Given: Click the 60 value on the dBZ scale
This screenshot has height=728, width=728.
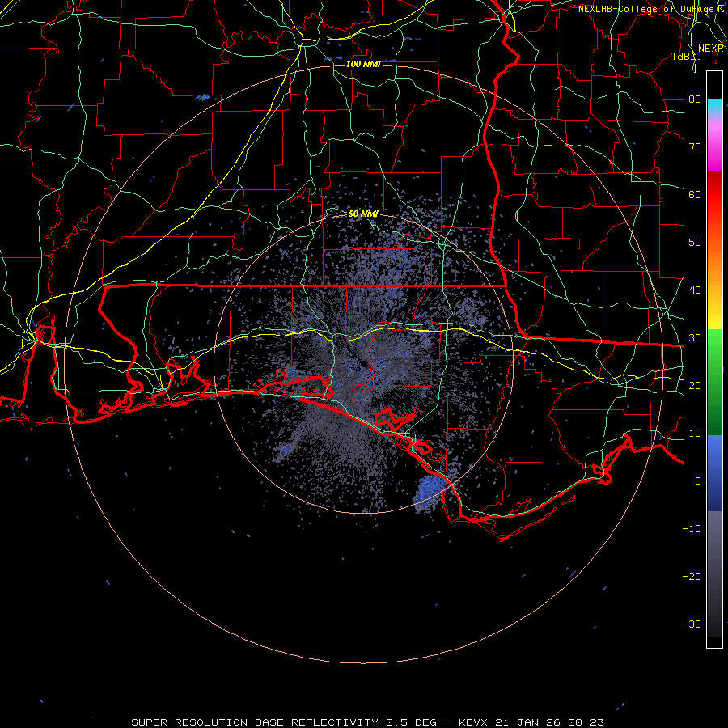Looking at the screenshot, I should click(x=695, y=194).
